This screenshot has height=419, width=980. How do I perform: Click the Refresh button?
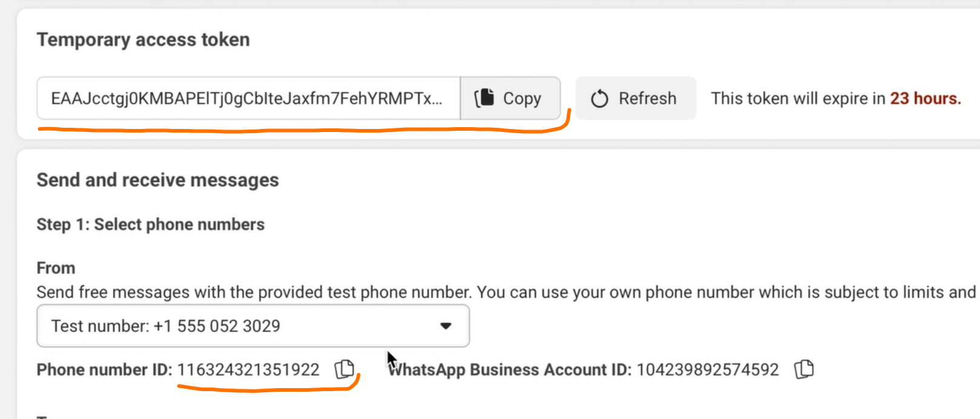[635, 98]
